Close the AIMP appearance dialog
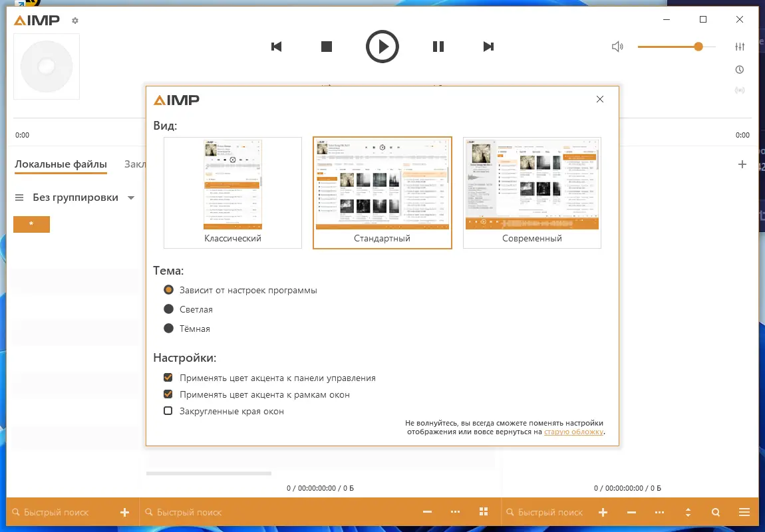The width and height of the screenshot is (765, 532). tap(600, 100)
